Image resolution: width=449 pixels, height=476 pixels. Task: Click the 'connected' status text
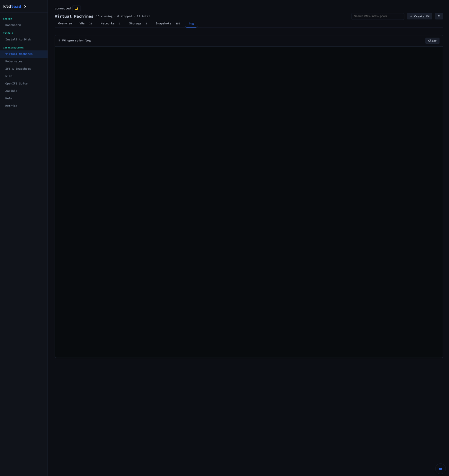click(63, 8)
